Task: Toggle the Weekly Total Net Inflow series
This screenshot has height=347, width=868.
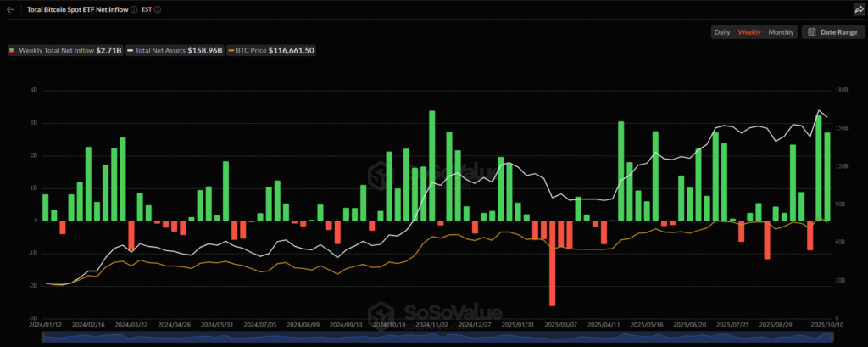Action: click(64, 51)
